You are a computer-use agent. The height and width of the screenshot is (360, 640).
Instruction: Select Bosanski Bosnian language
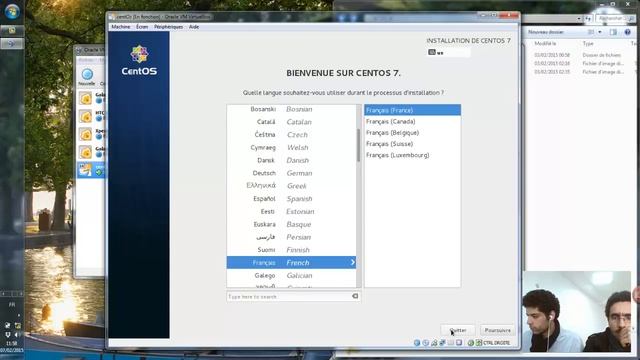point(291,109)
